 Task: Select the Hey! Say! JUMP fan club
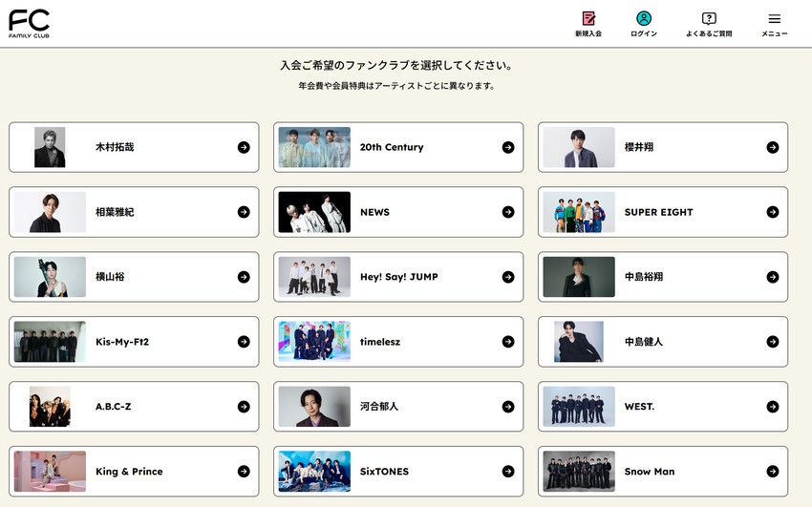click(398, 277)
